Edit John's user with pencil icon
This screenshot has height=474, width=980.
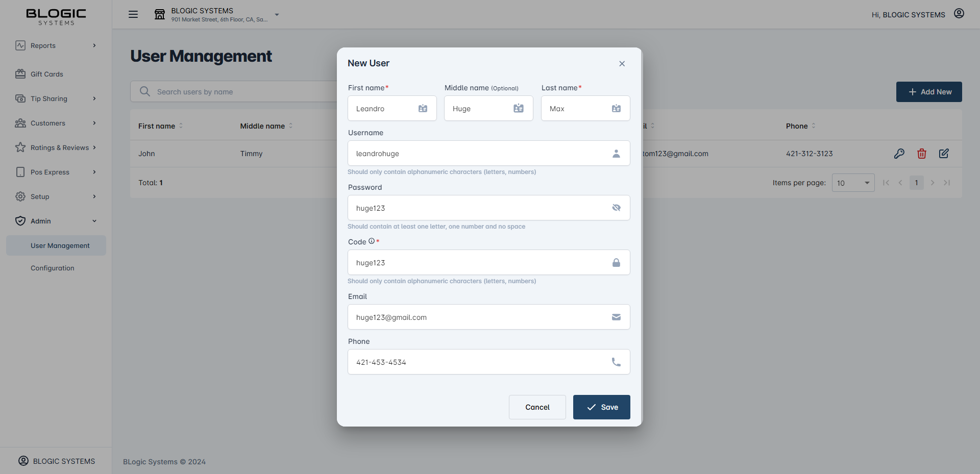(x=944, y=154)
